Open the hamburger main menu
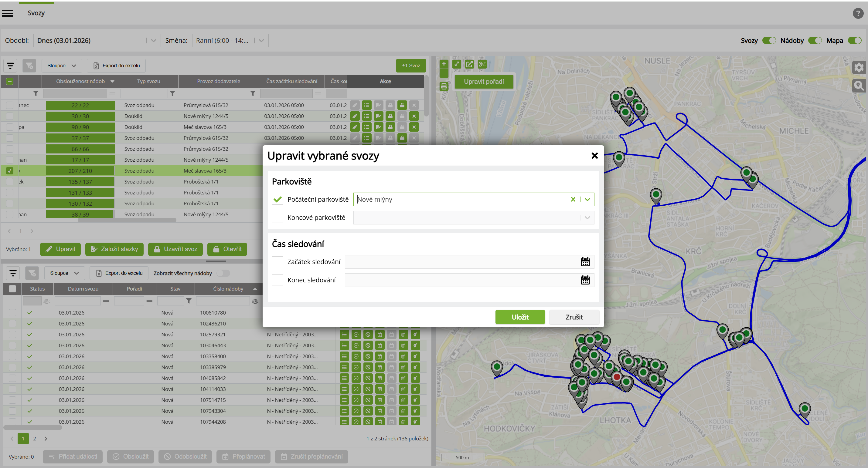The height and width of the screenshot is (468, 868). point(7,13)
